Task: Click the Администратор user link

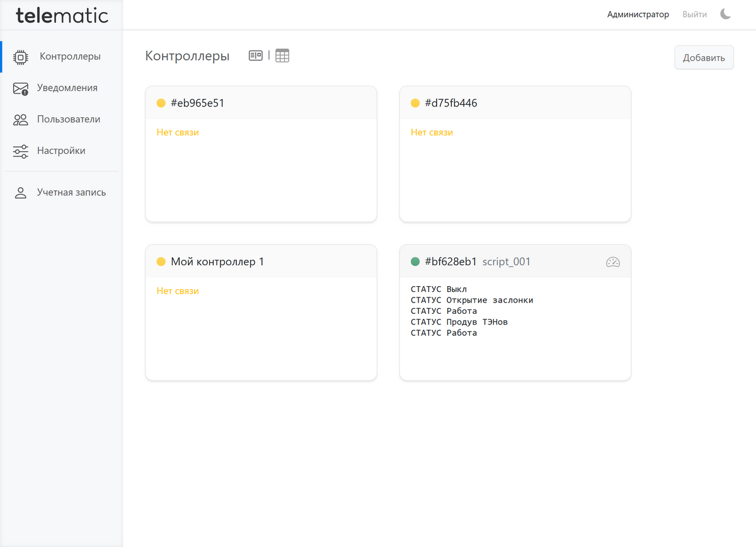Action: click(638, 14)
